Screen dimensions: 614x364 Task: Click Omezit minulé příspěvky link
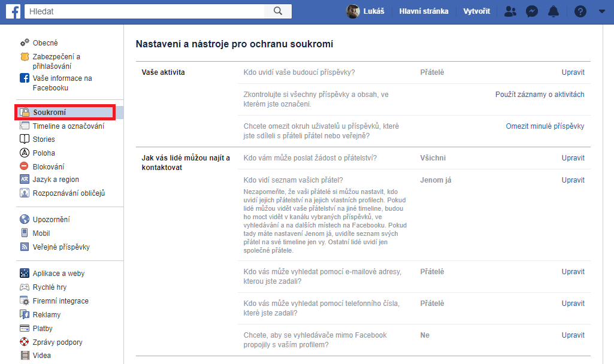pos(545,126)
